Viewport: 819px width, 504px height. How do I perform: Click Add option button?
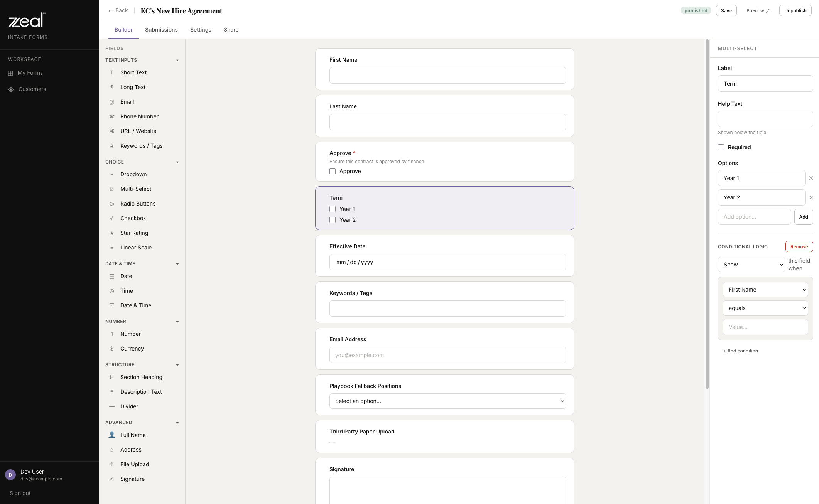[x=804, y=217]
